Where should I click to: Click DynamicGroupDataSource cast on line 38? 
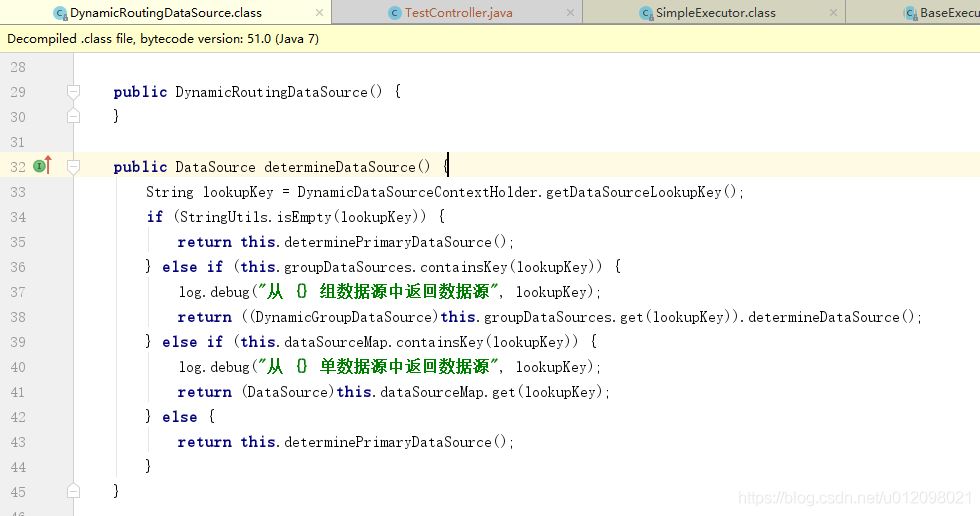tap(345, 317)
